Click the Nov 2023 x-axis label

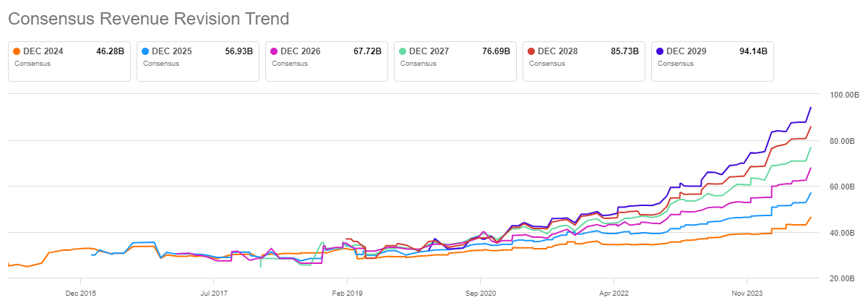(x=747, y=294)
